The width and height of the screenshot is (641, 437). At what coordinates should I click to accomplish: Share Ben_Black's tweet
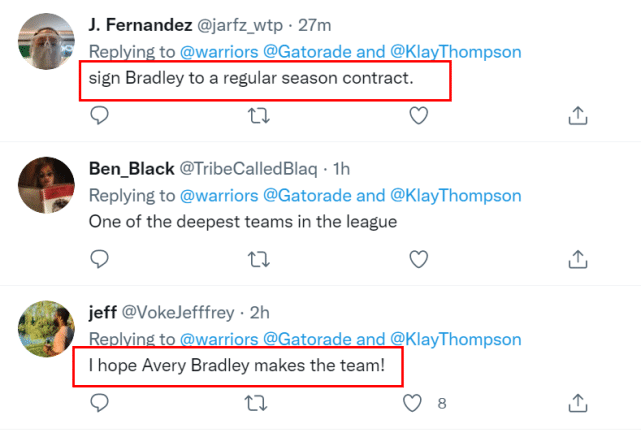(578, 260)
